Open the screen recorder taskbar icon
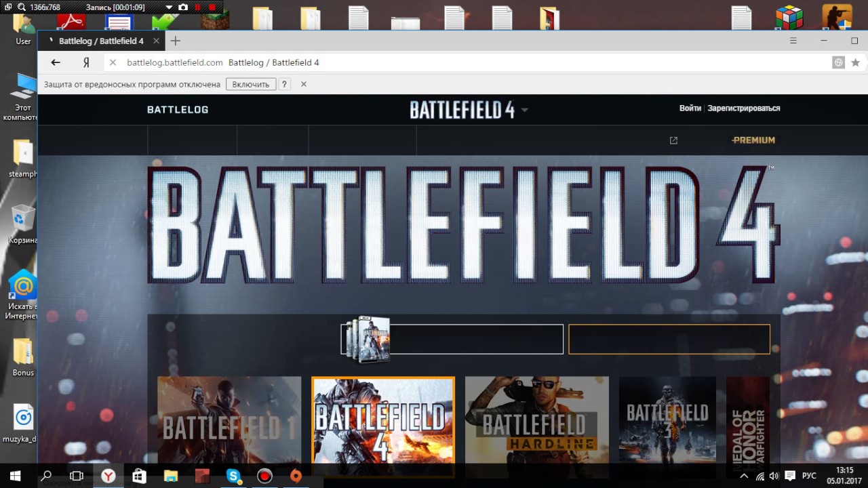The width and height of the screenshot is (868, 488). 264,476
